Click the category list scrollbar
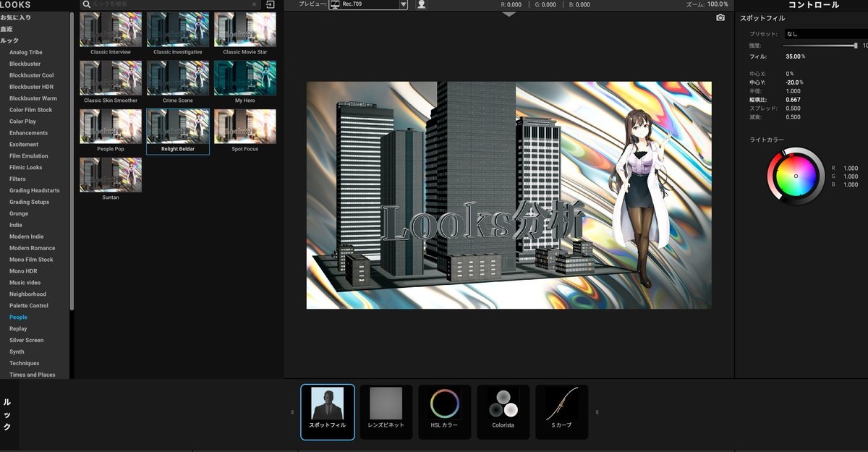868x452 pixels. [72, 163]
